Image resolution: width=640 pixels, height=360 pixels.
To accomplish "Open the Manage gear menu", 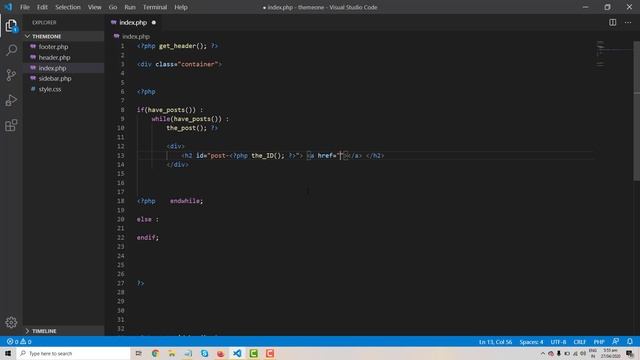I will click(x=11, y=322).
